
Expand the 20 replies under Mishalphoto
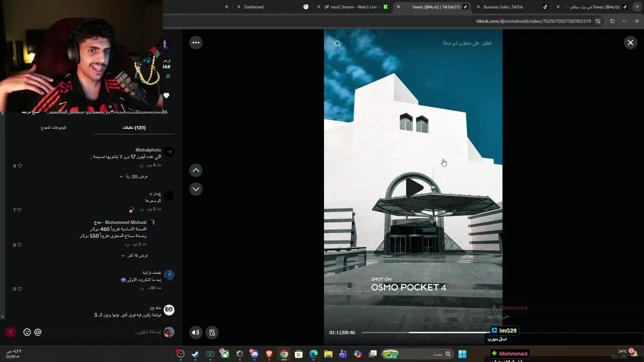[x=134, y=176]
